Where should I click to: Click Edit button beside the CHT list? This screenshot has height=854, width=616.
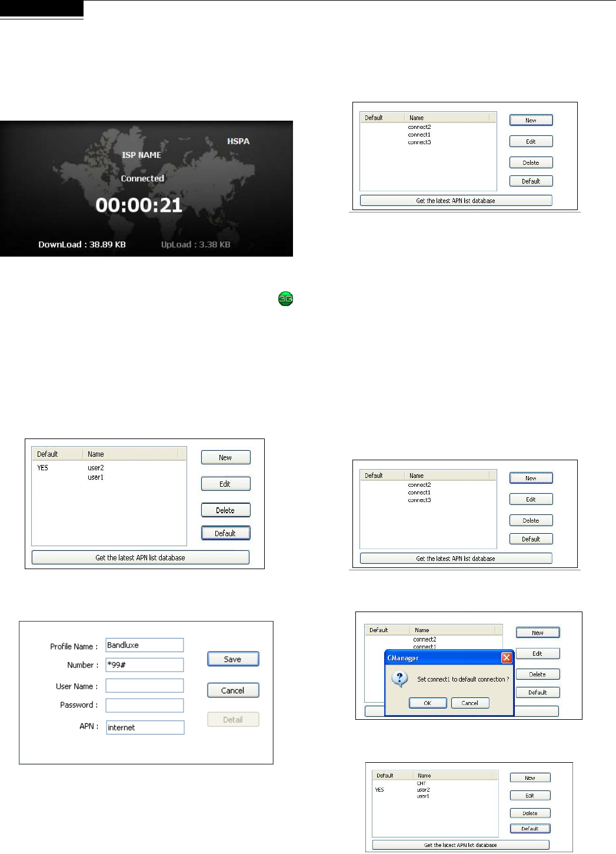pyautogui.click(x=530, y=795)
